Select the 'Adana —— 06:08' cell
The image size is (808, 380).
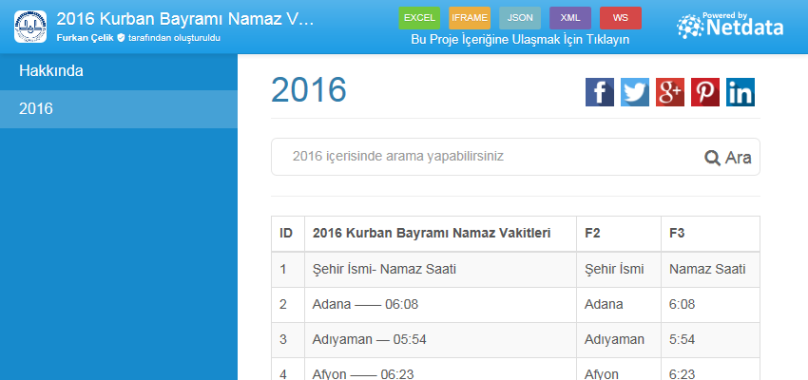tap(441, 305)
